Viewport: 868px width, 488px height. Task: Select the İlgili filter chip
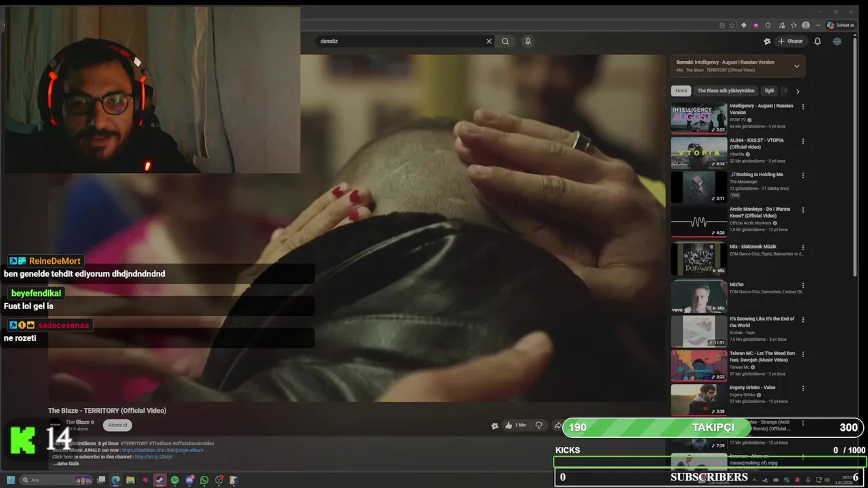(x=769, y=91)
